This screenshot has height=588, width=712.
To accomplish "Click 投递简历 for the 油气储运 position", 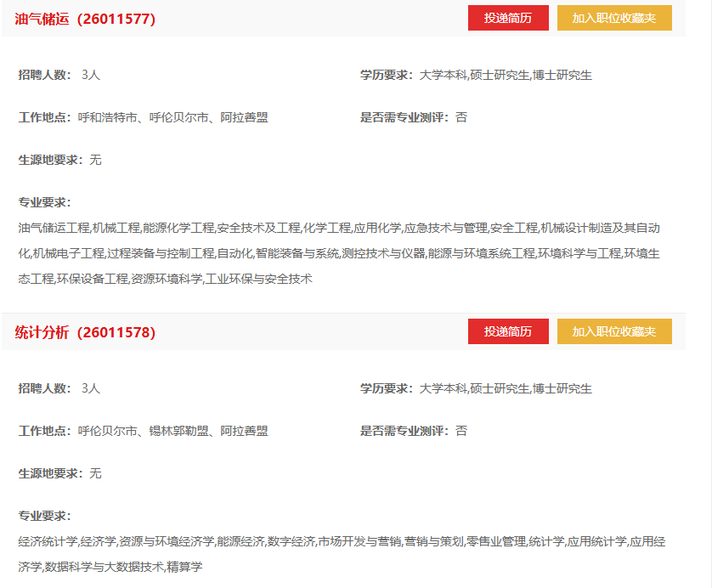I will tap(507, 18).
